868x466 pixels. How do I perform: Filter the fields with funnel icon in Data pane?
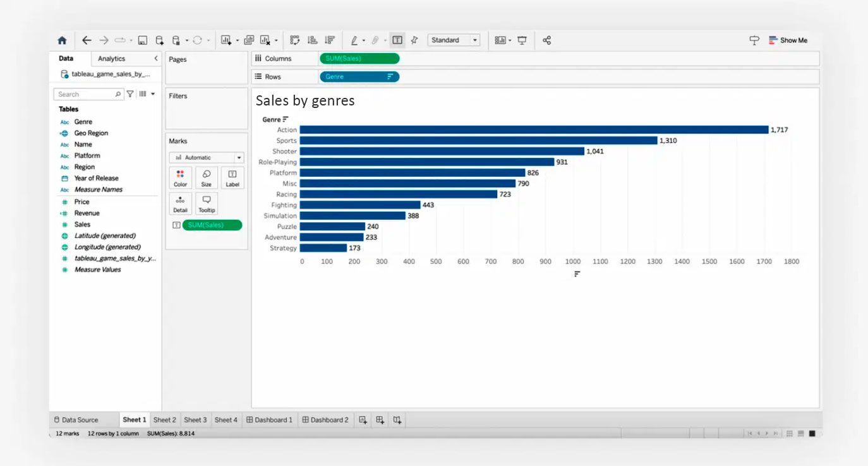[x=130, y=94]
